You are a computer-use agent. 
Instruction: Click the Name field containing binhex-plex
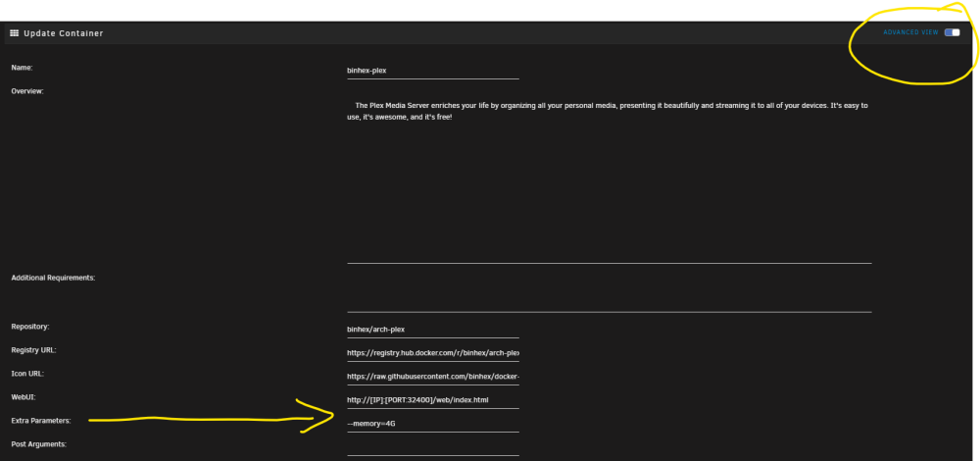[x=433, y=71]
